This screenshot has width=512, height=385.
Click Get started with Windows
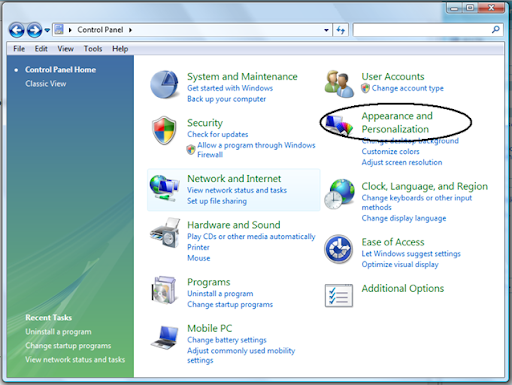click(230, 88)
